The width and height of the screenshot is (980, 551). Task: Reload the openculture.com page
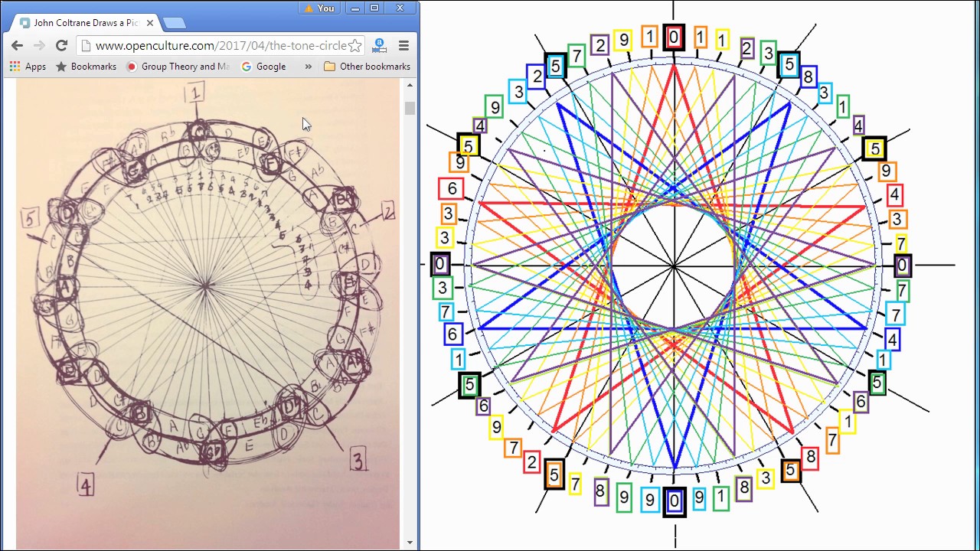click(x=62, y=45)
